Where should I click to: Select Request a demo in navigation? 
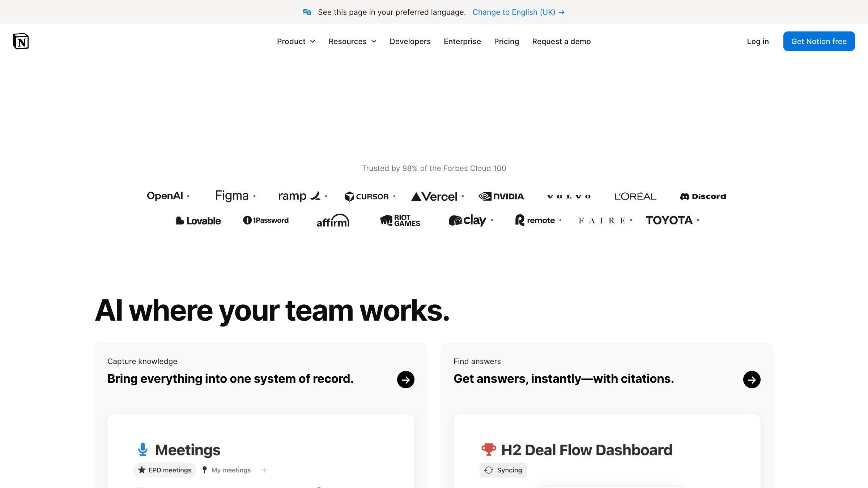[561, 41]
